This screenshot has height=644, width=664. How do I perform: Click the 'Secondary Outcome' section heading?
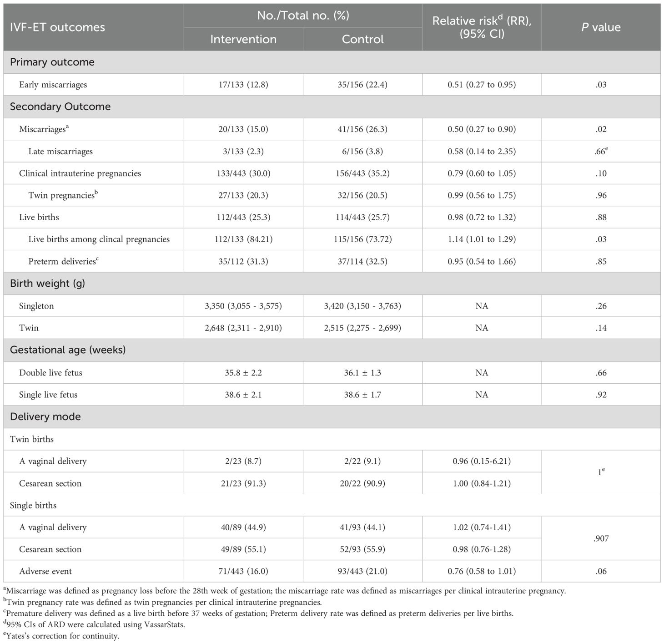coord(60,106)
